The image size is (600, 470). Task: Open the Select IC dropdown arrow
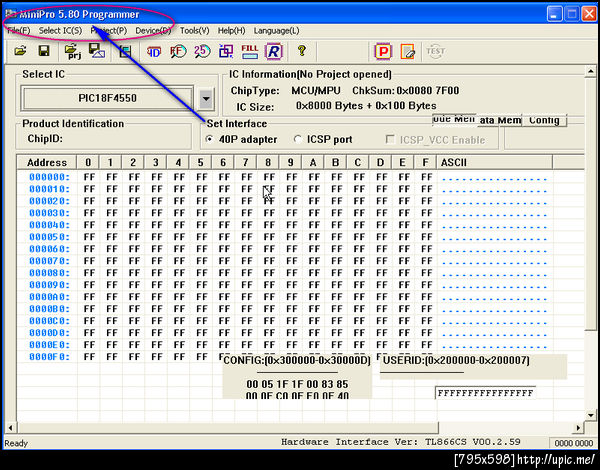(x=206, y=99)
